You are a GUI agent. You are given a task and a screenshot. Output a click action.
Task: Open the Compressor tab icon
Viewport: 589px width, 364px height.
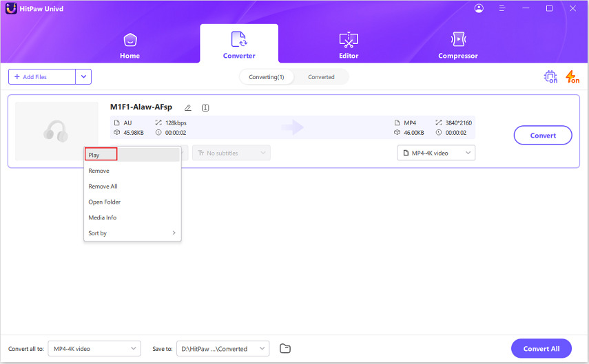(457, 40)
